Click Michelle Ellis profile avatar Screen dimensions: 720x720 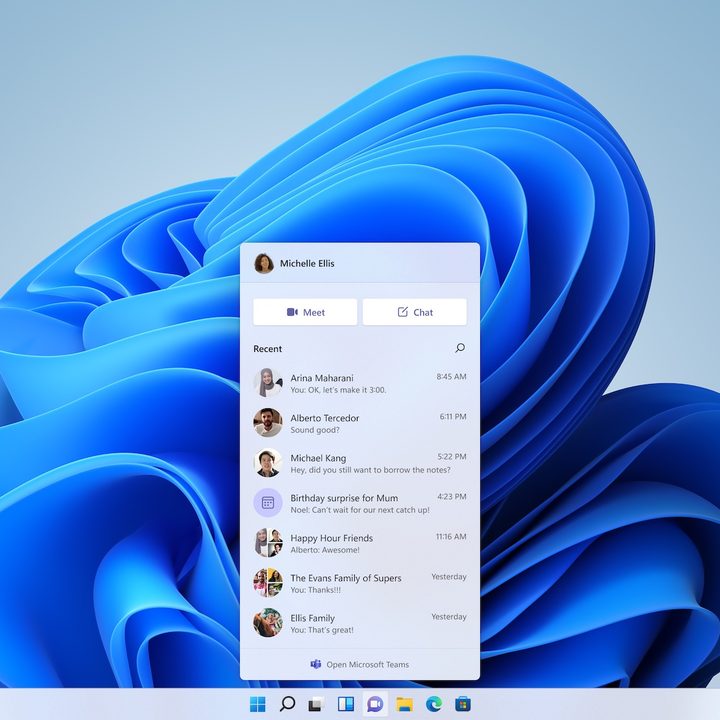(264, 263)
